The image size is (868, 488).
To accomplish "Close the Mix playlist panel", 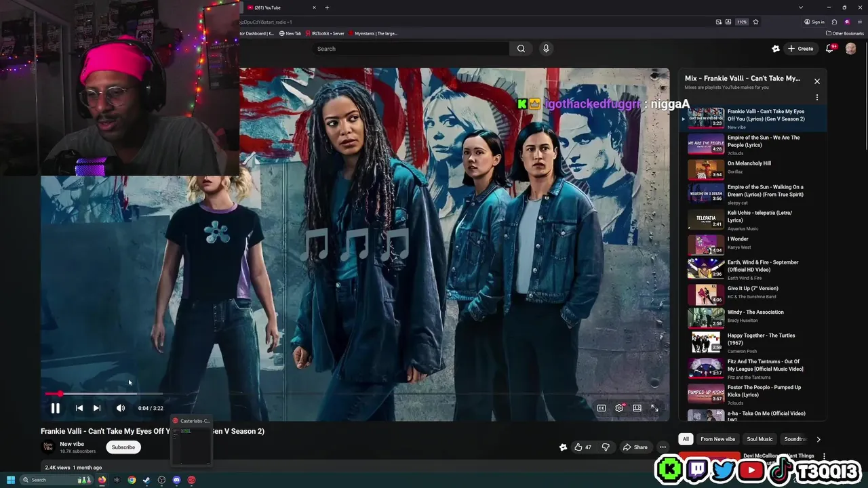I will pyautogui.click(x=817, y=81).
